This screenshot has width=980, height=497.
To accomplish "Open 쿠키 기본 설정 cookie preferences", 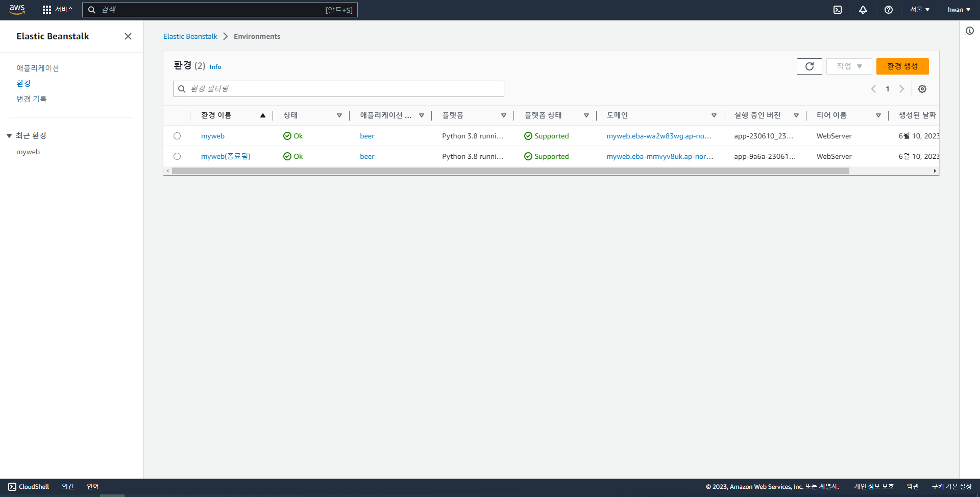I will [x=952, y=487].
